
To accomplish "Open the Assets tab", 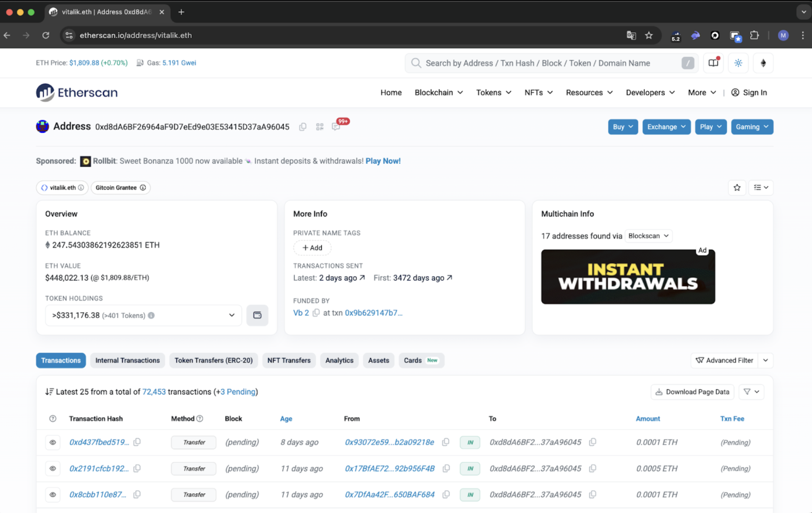I will pyautogui.click(x=378, y=360).
